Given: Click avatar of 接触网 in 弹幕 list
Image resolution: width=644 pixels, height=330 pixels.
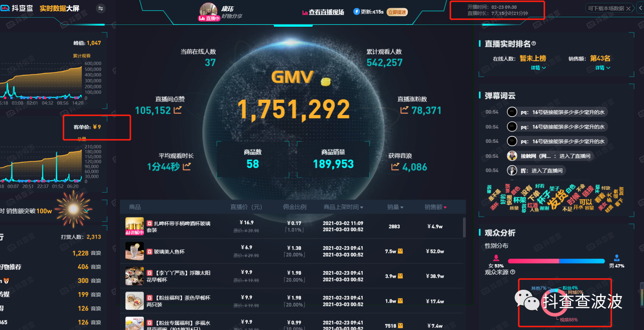Looking at the screenshot, I should pos(512,156).
